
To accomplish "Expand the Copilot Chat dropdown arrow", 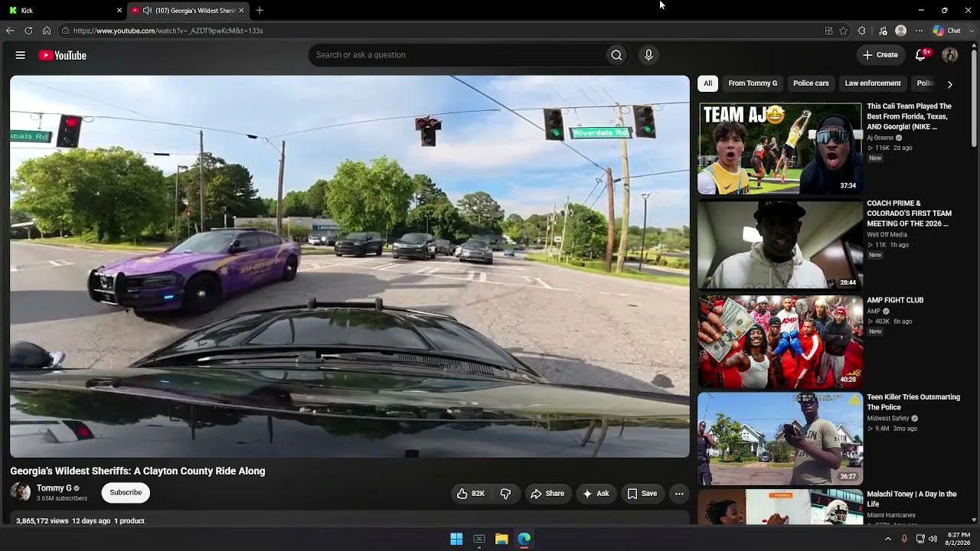I will pyautogui.click(x=971, y=31).
